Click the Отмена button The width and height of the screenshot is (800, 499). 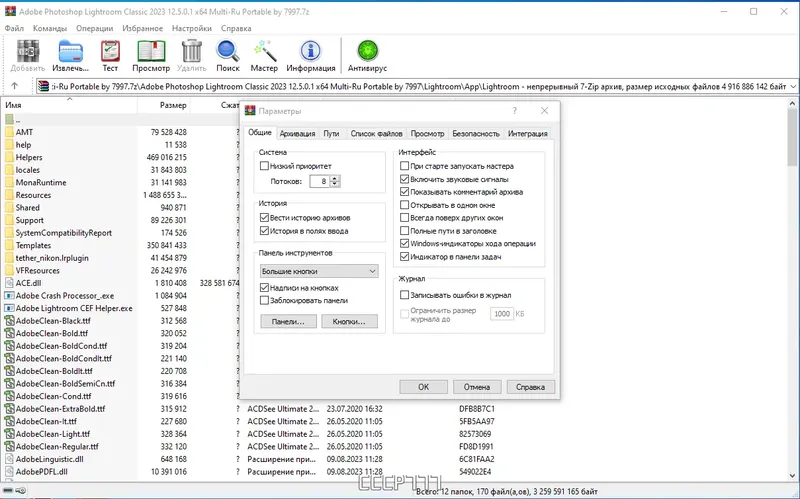(x=477, y=387)
